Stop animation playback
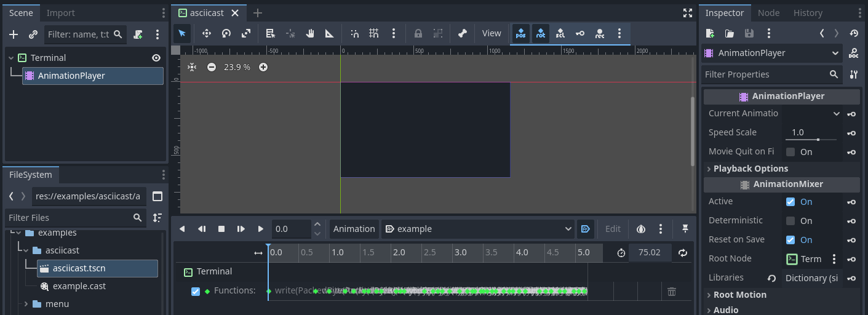The height and width of the screenshot is (315, 868). pos(221,229)
